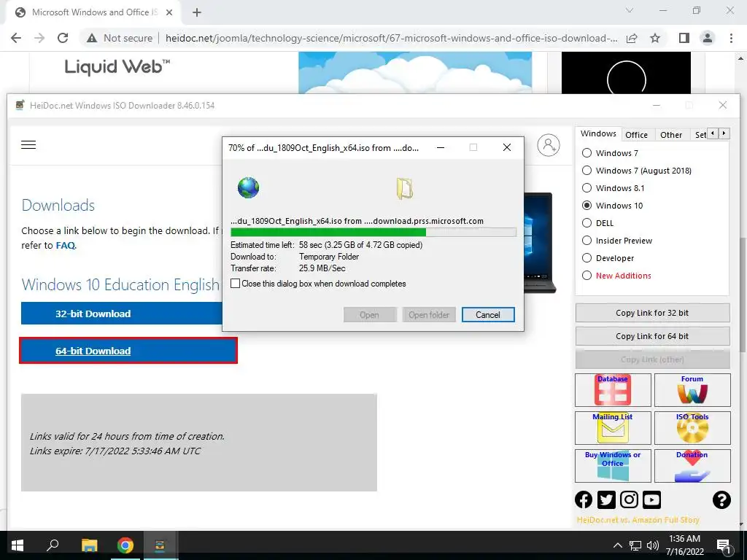Switch to the partially shown Set tab

(x=700, y=135)
